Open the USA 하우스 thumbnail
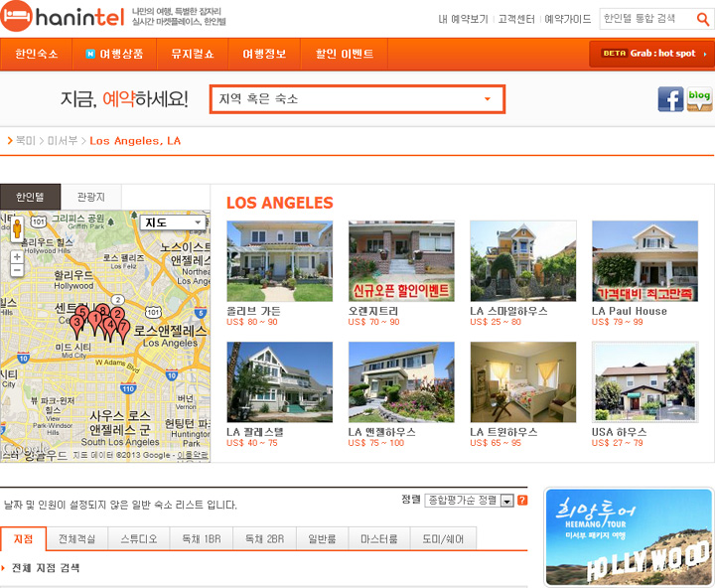Screen dimensions: 715x588 tap(644, 382)
